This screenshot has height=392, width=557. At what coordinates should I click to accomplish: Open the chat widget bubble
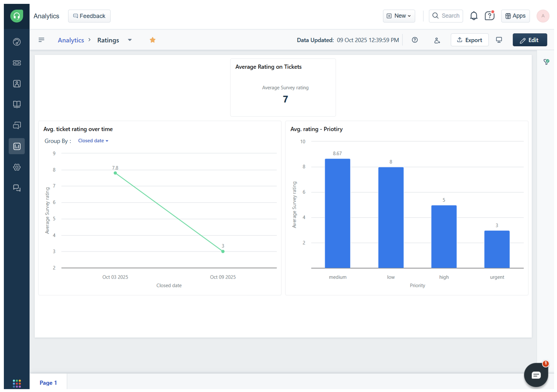click(x=536, y=375)
